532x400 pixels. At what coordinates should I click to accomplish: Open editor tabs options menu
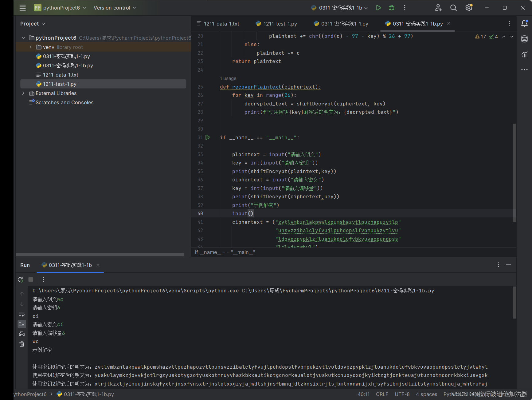(509, 24)
